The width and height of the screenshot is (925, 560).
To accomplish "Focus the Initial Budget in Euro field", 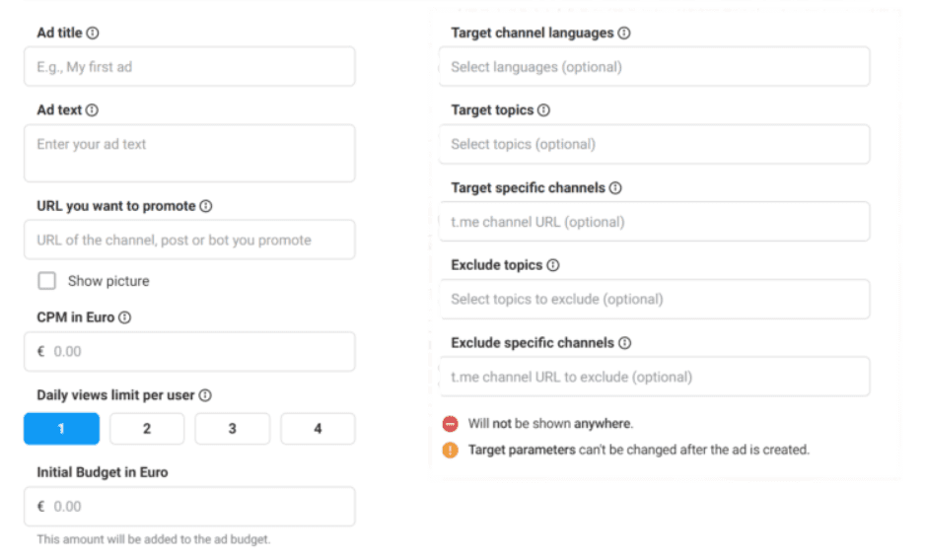I will click(x=189, y=506).
